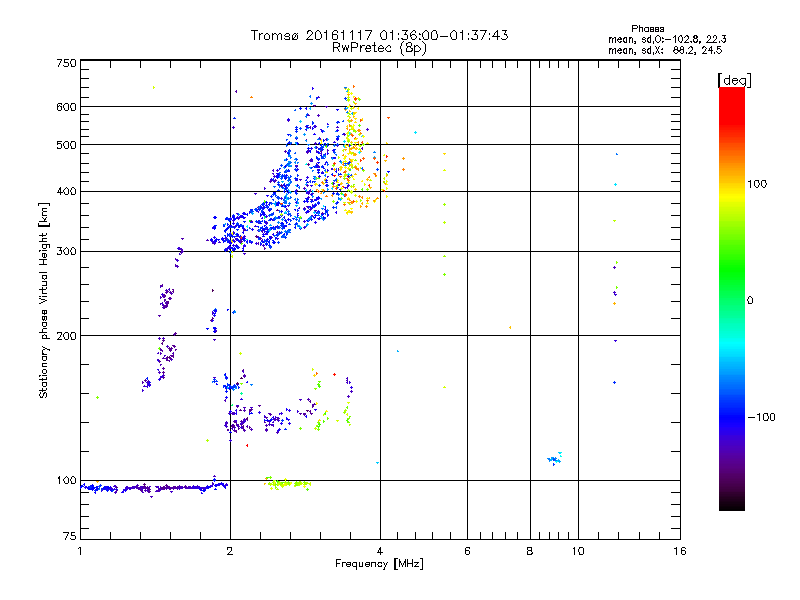800x600 pixels.
Task: Click the x-axis '16' MHz tick label
Action: [680, 551]
